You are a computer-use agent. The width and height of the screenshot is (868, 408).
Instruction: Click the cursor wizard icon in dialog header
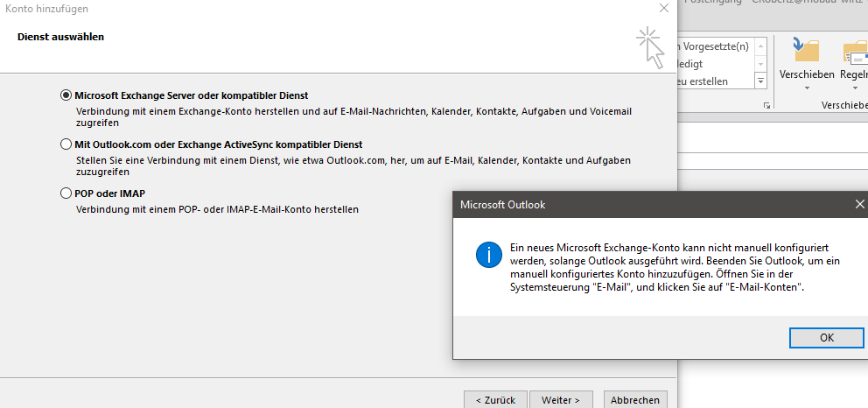[650, 48]
